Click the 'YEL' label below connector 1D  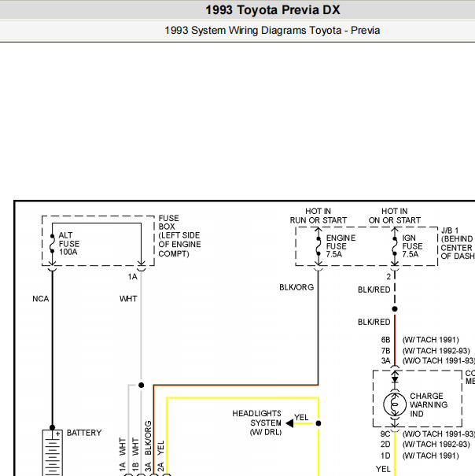[x=383, y=470]
